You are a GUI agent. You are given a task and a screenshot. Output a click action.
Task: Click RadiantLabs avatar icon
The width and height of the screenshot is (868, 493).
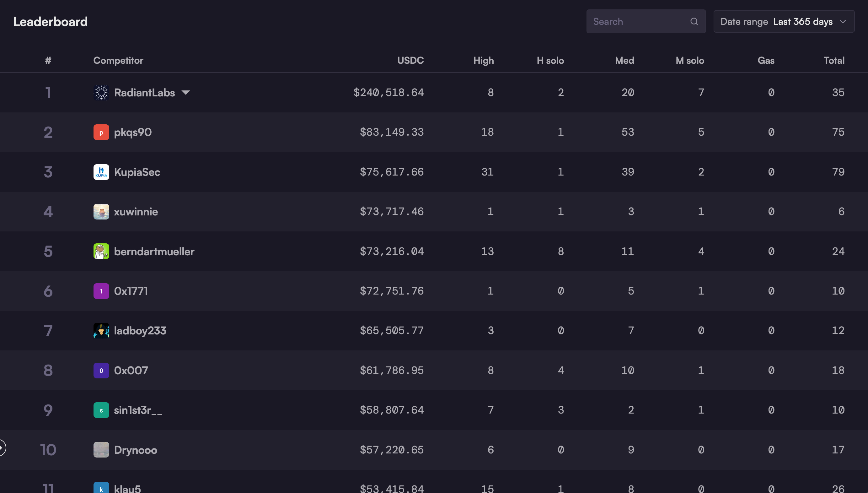(101, 92)
